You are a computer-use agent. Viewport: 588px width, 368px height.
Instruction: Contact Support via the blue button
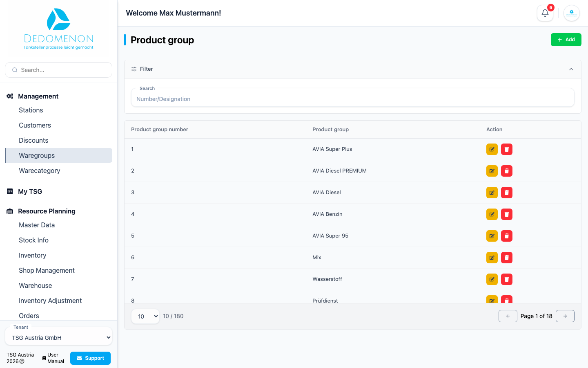pos(90,358)
